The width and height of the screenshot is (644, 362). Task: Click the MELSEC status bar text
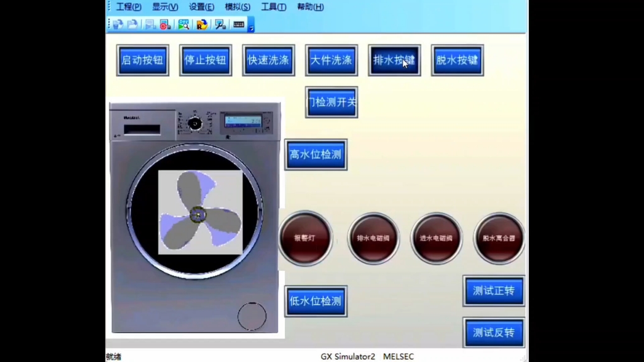[x=398, y=357]
